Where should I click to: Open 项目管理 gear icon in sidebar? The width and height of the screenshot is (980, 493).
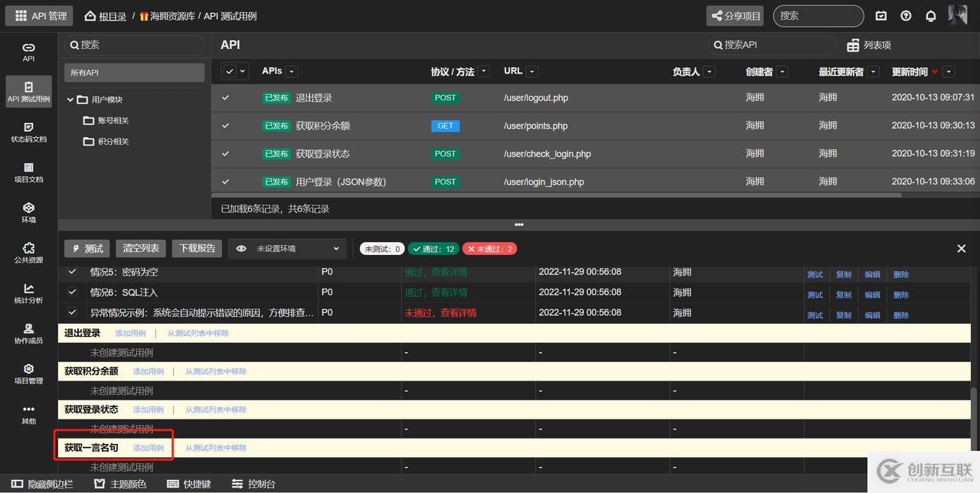[x=28, y=369]
